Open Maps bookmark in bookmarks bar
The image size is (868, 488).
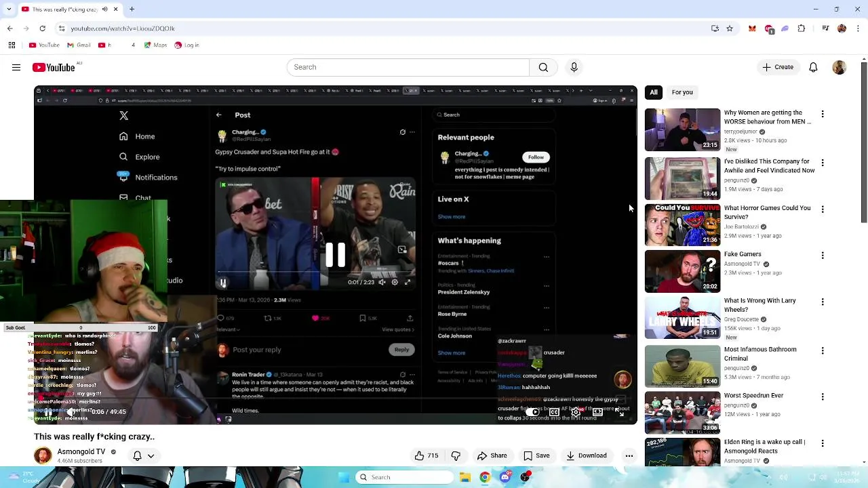tap(155, 45)
